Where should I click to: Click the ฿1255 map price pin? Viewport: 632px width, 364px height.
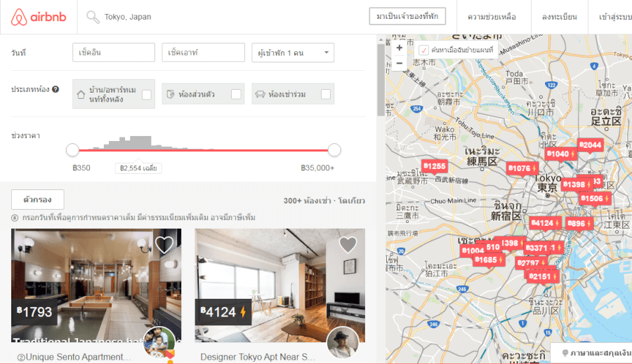434,166
